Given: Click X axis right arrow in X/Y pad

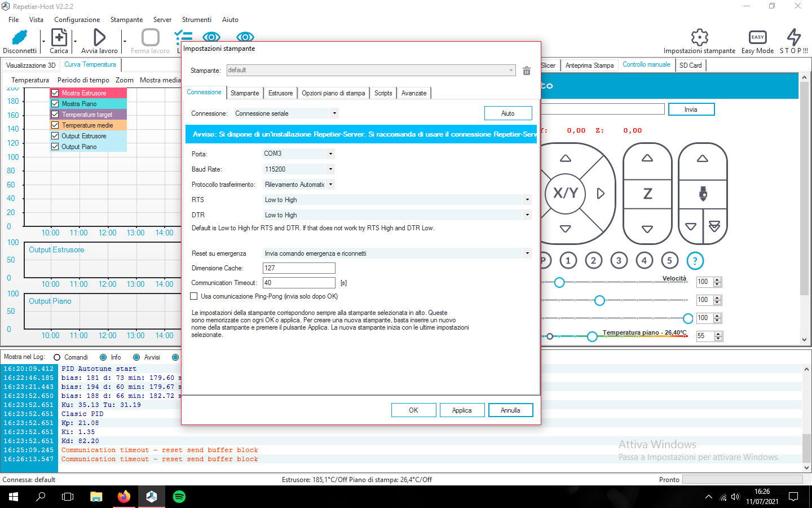Looking at the screenshot, I should click(601, 194).
